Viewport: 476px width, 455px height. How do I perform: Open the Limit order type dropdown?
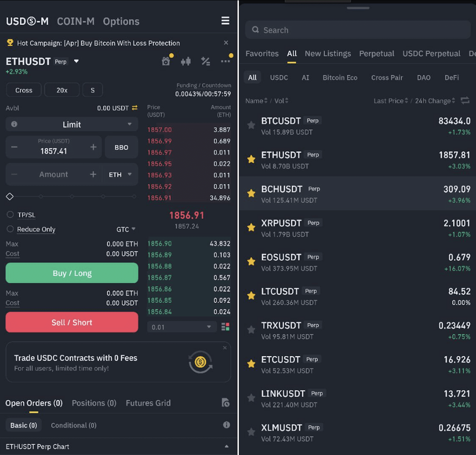[x=71, y=124]
